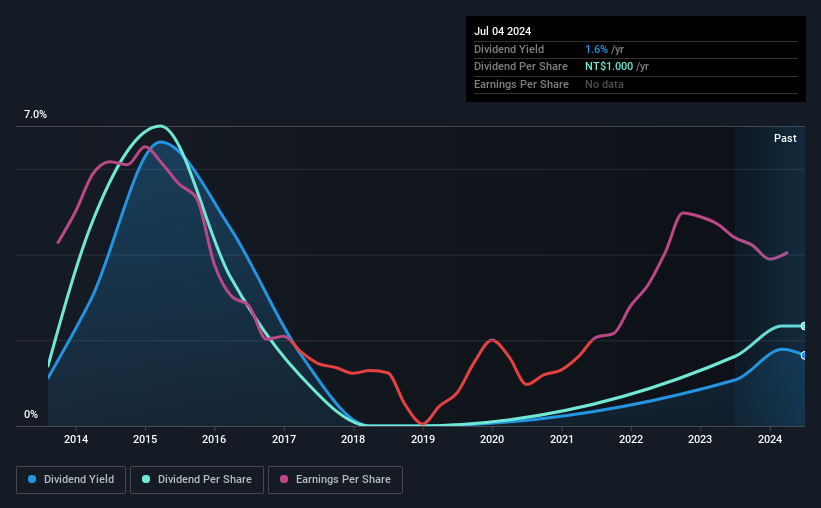The width and height of the screenshot is (821, 508).
Task: Toggle the Dividend Yield legend button
Action: [71, 480]
